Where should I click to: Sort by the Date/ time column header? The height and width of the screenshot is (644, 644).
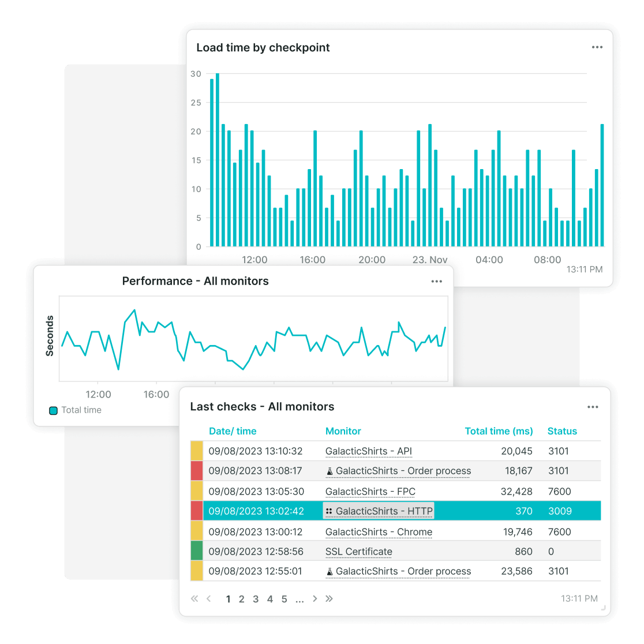click(233, 431)
